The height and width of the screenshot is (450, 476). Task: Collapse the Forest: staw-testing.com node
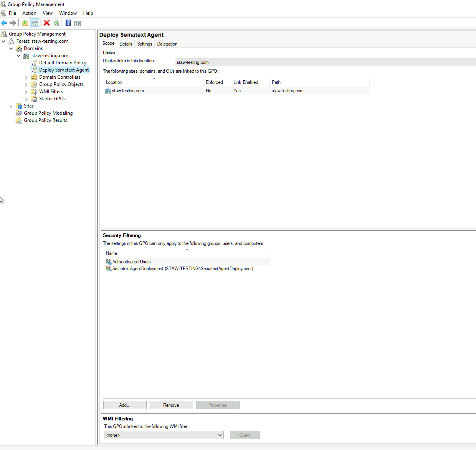click(4, 41)
